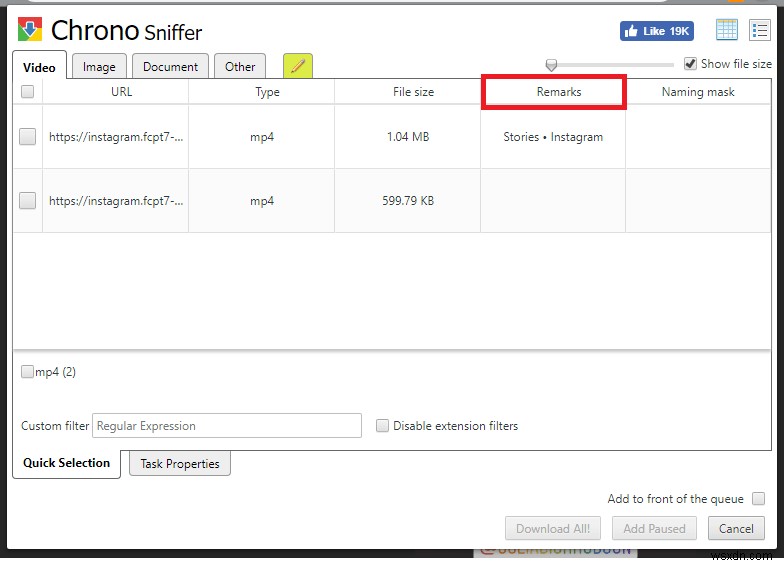Click the 1.04 MB file size cell

point(408,137)
